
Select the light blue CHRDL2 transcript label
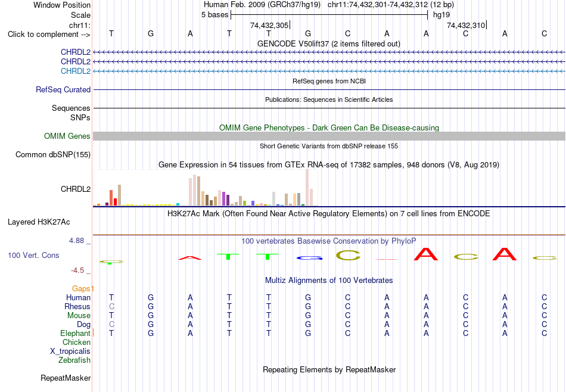pyautogui.click(x=76, y=71)
